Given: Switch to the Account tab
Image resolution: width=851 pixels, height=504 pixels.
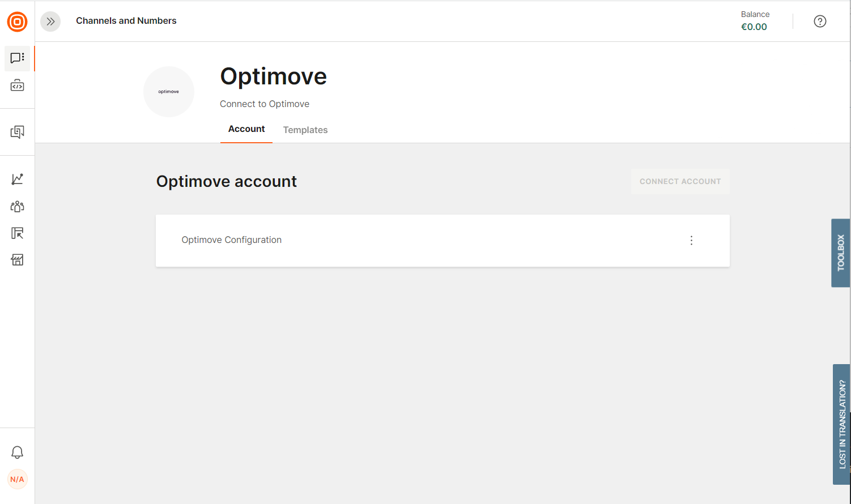Looking at the screenshot, I should [x=246, y=129].
